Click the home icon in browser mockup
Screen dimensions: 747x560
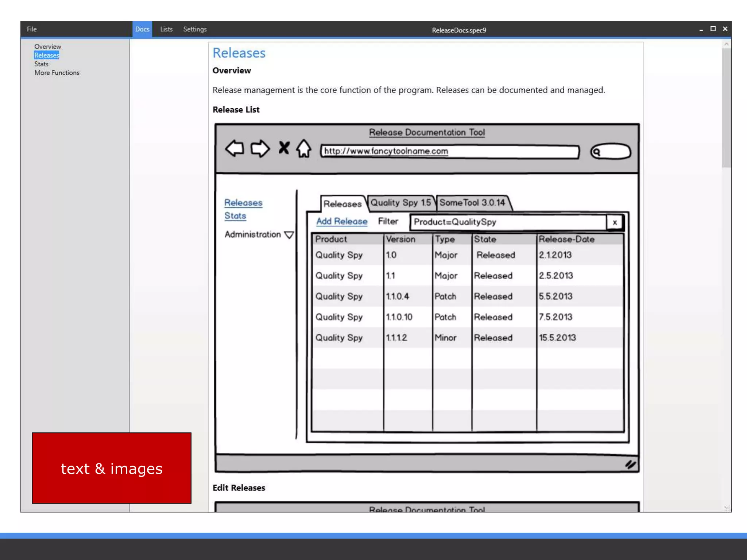303,148
